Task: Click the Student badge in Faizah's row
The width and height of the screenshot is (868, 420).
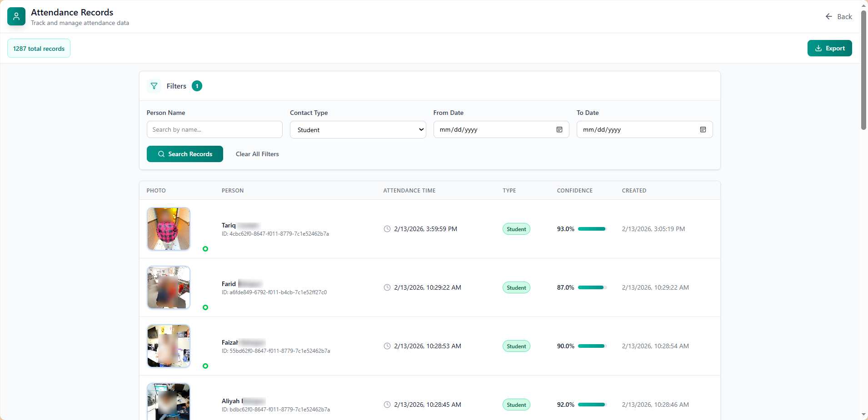Action: point(516,346)
